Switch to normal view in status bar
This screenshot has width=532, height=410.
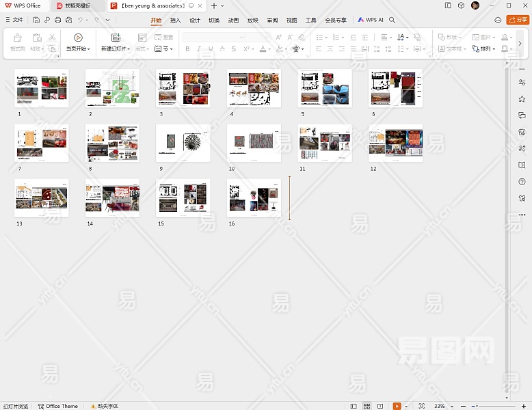pyautogui.click(x=354, y=406)
